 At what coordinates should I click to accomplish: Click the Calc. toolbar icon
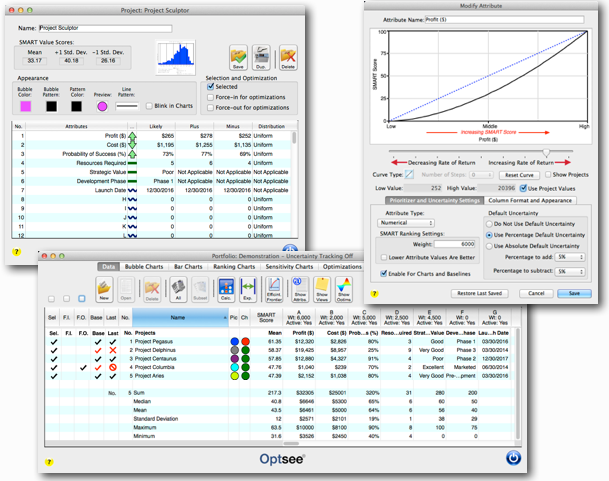point(224,292)
